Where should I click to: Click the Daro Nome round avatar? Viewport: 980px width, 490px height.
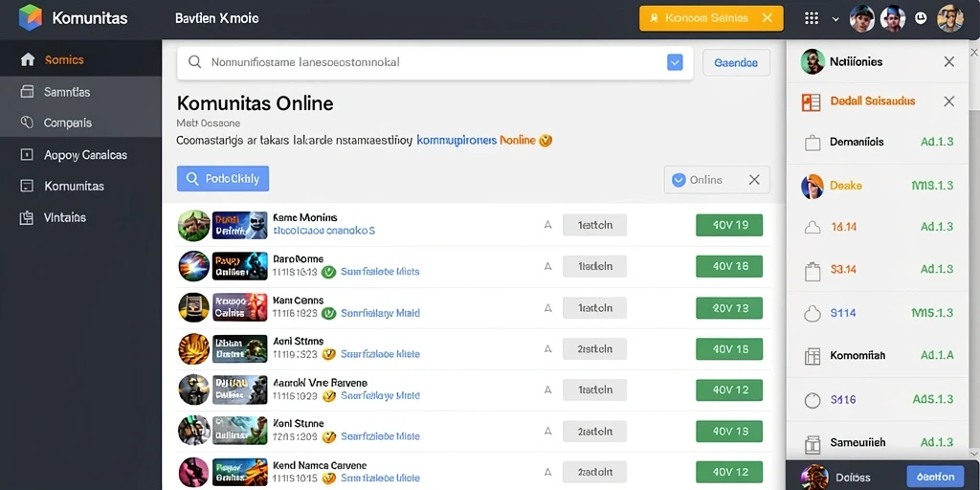click(193, 266)
